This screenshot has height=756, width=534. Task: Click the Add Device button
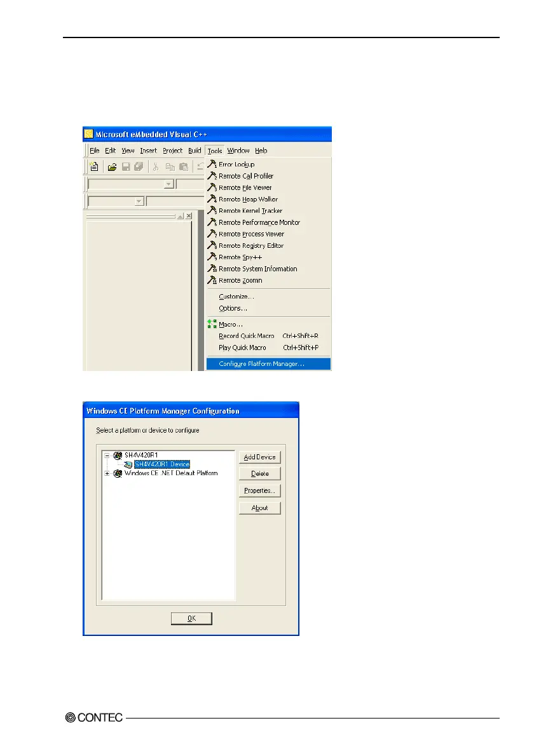pos(259,457)
